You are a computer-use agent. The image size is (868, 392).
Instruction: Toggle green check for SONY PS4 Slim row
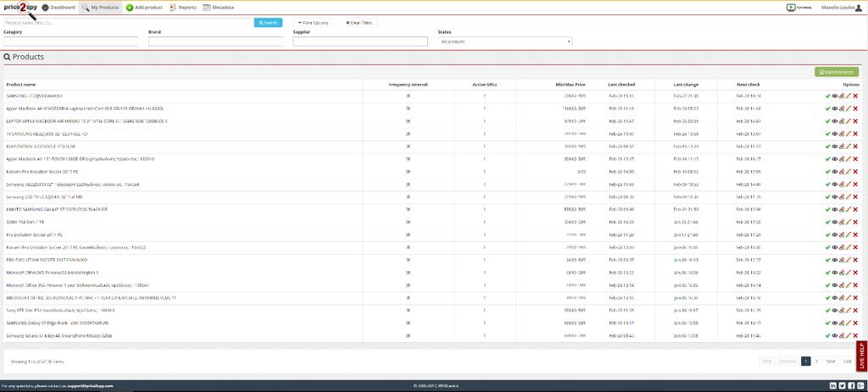tap(827, 223)
